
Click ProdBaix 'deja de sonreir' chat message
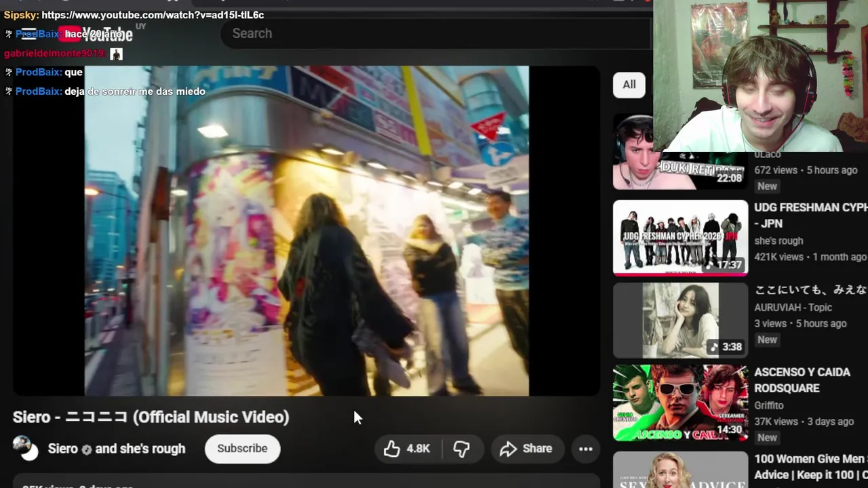135,91
